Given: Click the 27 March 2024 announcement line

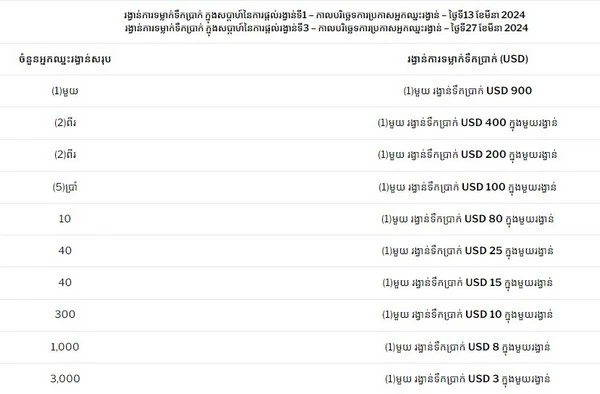Looking at the screenshot, I should tap(326, 28).
